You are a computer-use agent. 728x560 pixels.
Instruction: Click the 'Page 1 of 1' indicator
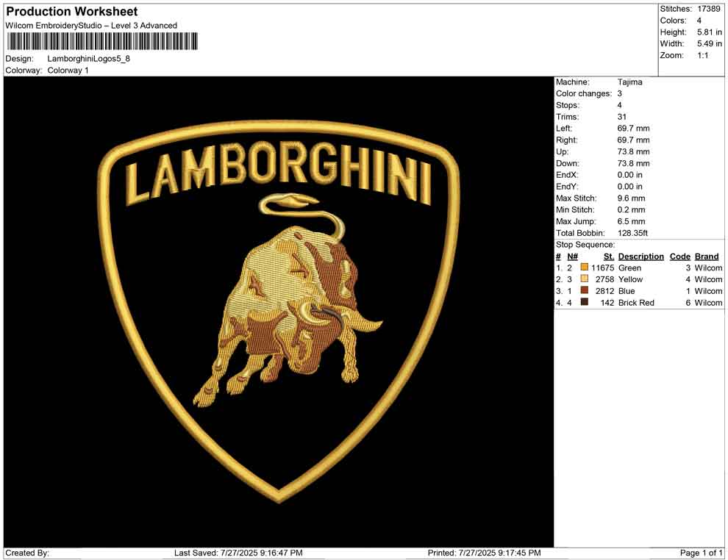point(701,553)
